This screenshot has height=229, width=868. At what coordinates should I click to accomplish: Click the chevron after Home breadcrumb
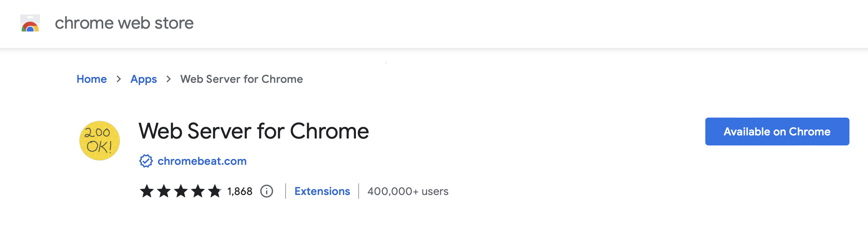click(119, 79)
